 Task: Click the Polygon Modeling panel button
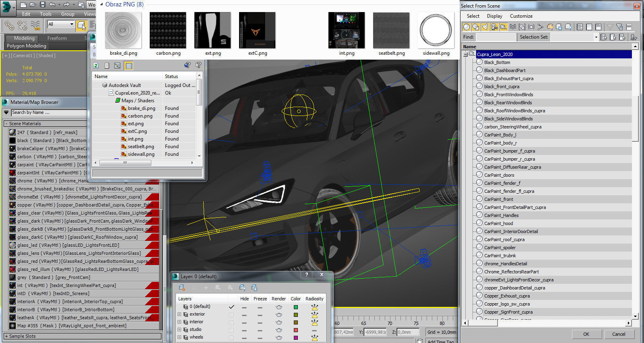27,46
